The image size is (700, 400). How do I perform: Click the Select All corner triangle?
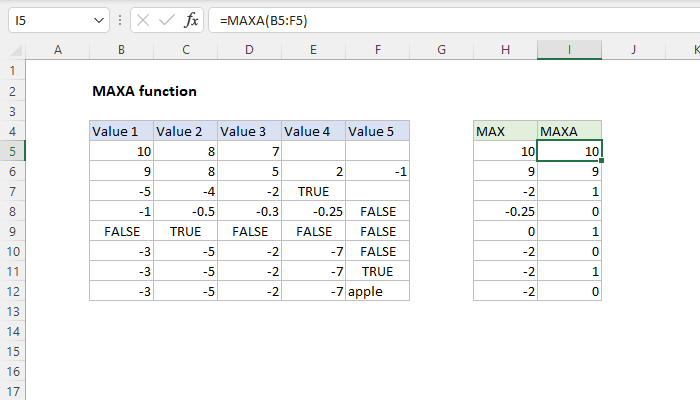point(13,50)
